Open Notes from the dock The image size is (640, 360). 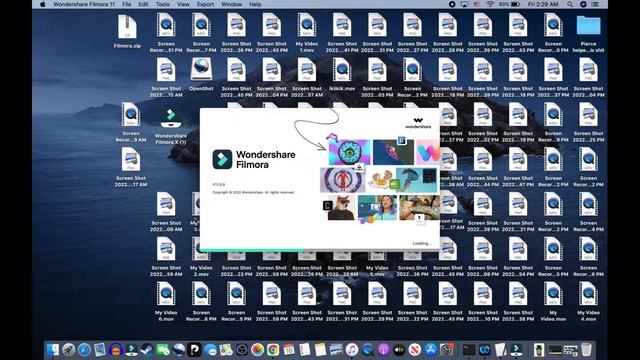click(x=320, y=350)
